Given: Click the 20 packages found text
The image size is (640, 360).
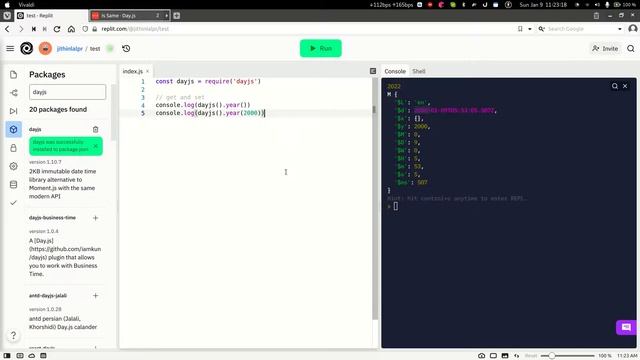Looking at the screenshot, I should pos(58,109).
